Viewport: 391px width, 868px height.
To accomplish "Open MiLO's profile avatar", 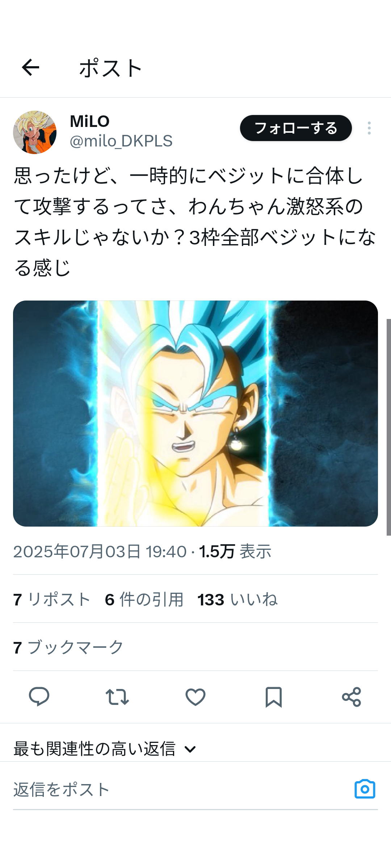I will (35, 132).
